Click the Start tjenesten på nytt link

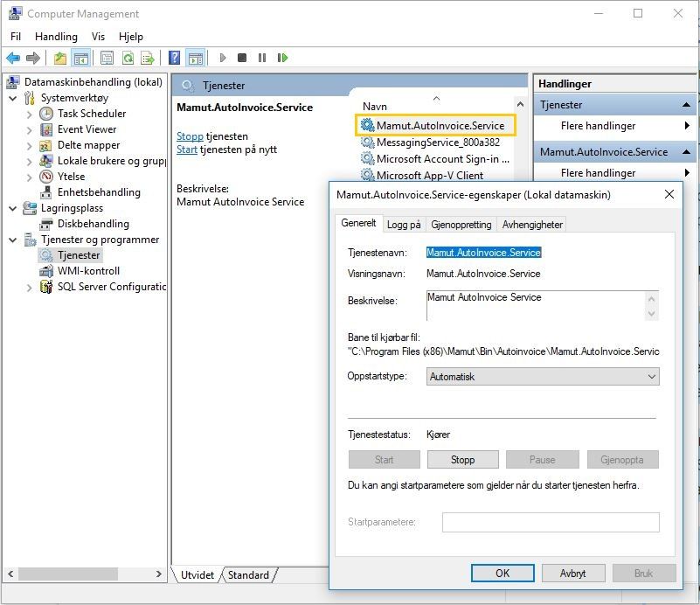click(187, 150)
